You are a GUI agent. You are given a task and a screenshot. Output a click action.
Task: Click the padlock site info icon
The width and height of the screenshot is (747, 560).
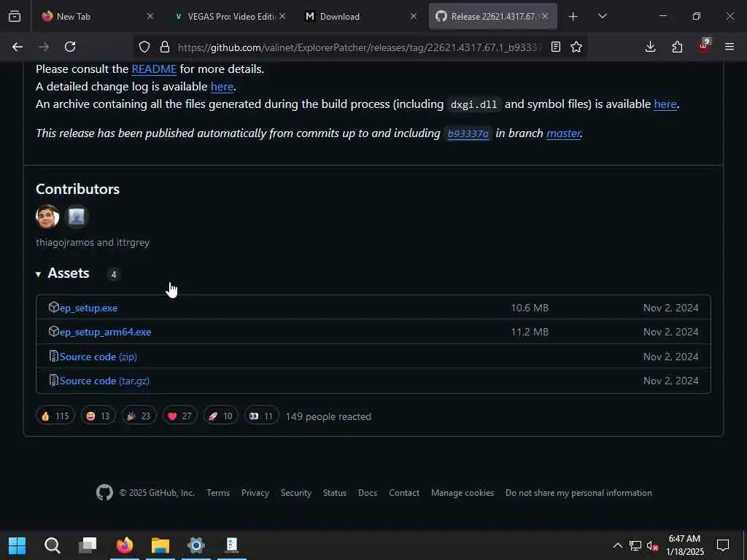(165, 47)
